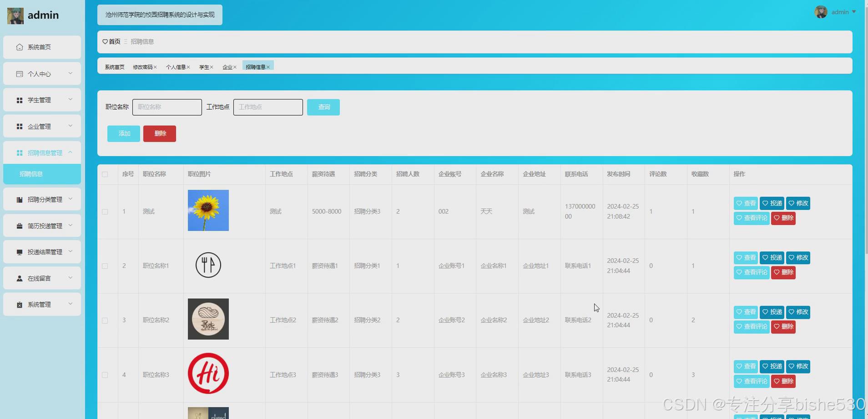
Task: Click the briefcase icon beside 简历投递管理
Action: click(20, 226)
